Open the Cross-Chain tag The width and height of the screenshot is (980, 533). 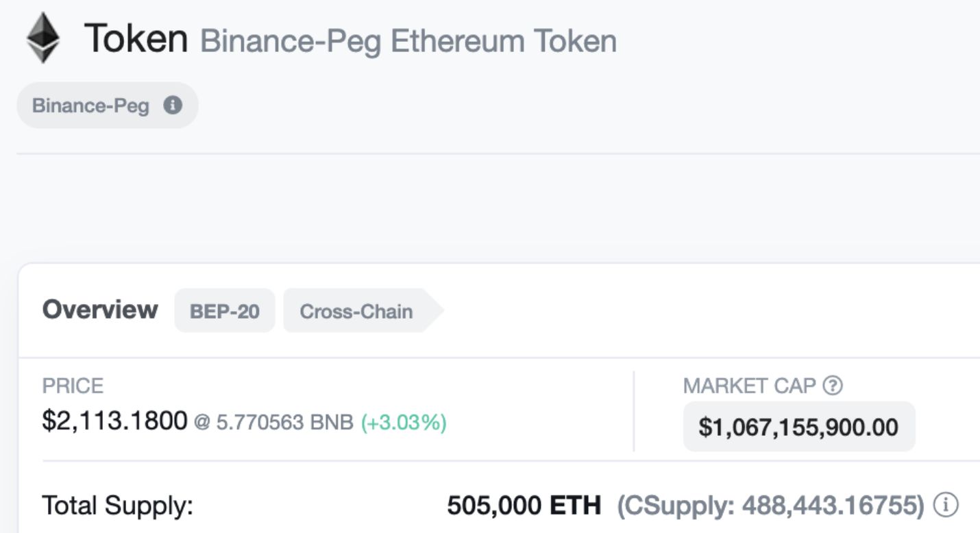point(356,311)
